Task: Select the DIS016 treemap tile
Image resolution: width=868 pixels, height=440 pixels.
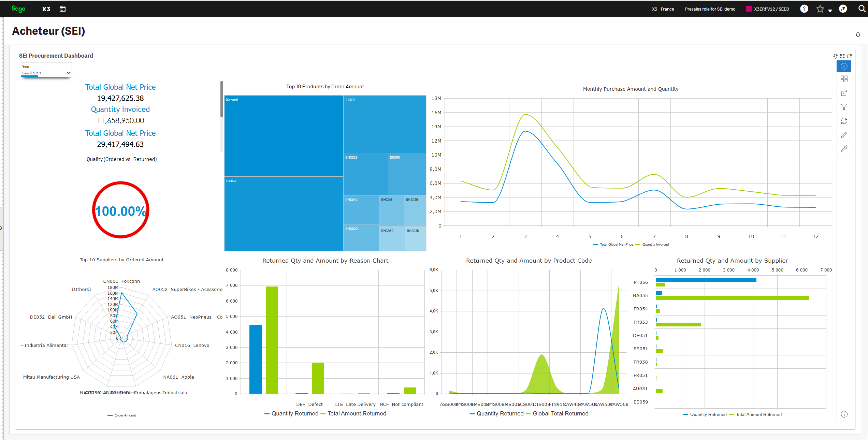Action: pos(407,174)
